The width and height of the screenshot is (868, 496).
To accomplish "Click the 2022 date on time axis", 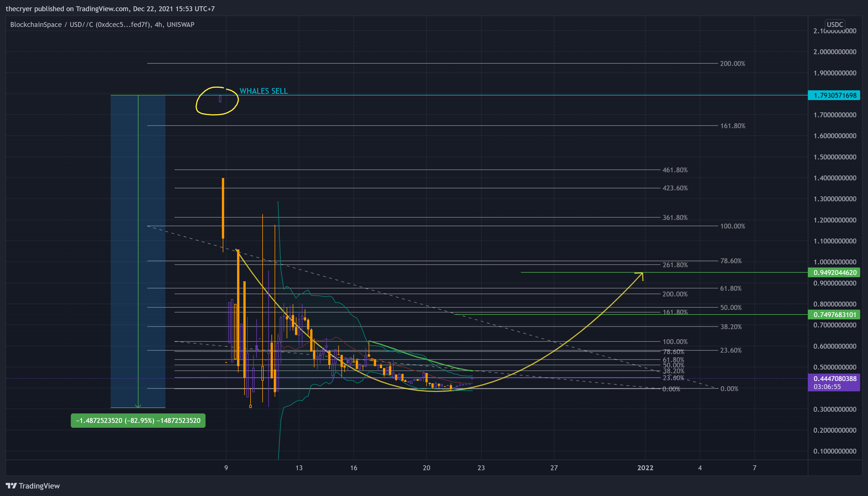I will (x=645, y=468).
